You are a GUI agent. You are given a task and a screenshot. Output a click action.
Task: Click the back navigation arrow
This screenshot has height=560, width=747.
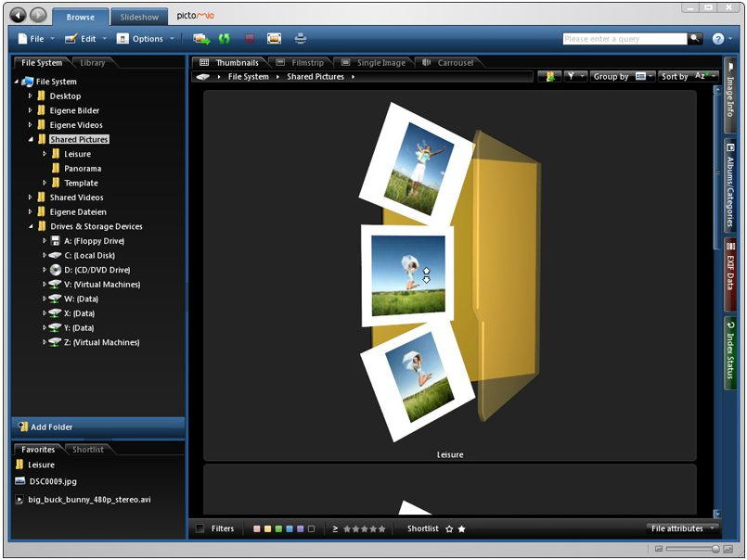[x=18, y=16]
